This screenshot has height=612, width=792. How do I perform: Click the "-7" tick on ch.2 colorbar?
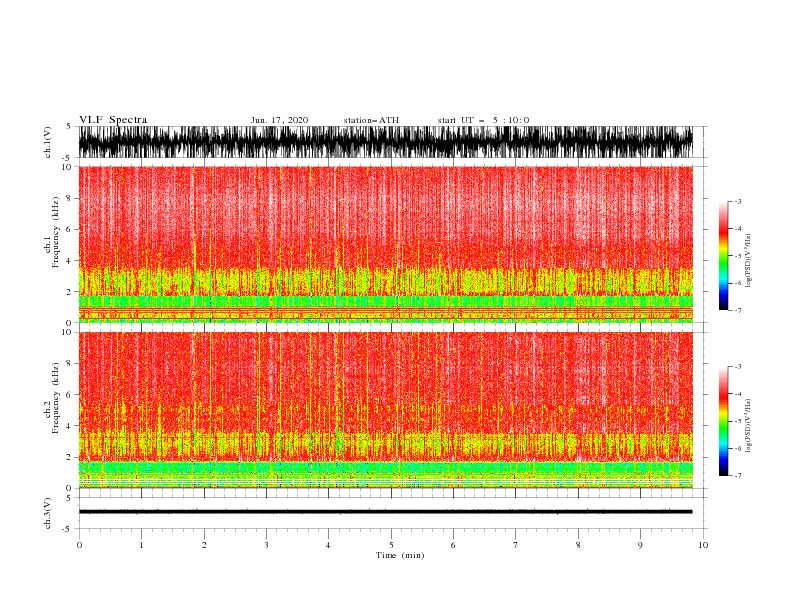(x=737, y=476)
